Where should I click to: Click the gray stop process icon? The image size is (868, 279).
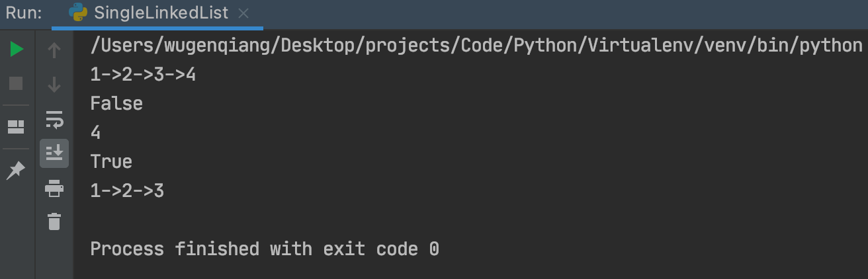coord(17,83)
